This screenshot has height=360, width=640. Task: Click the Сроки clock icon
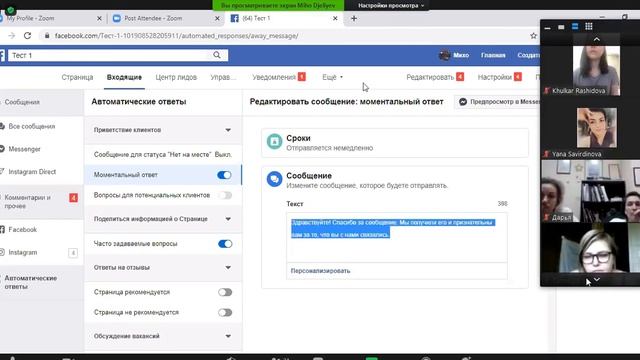tap(274, 142)
